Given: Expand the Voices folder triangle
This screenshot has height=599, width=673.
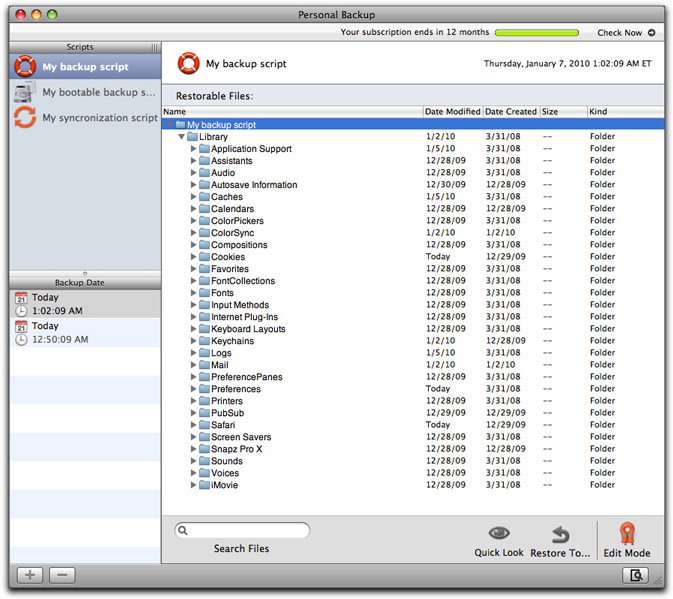Looking at the screenshot, I should point(193,473).
